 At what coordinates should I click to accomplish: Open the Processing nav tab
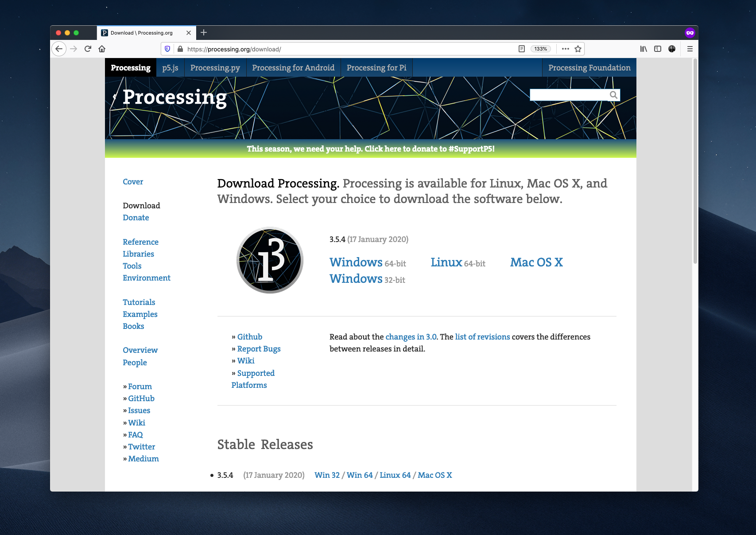tap(131, 67)
